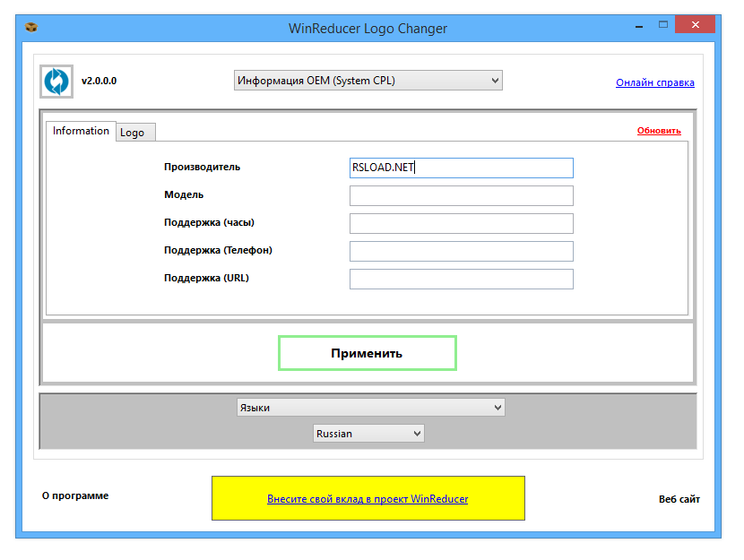The image size is (744, 560).
Task: Click the Поддержка (Телефон) input field
Action: point(461,251)
